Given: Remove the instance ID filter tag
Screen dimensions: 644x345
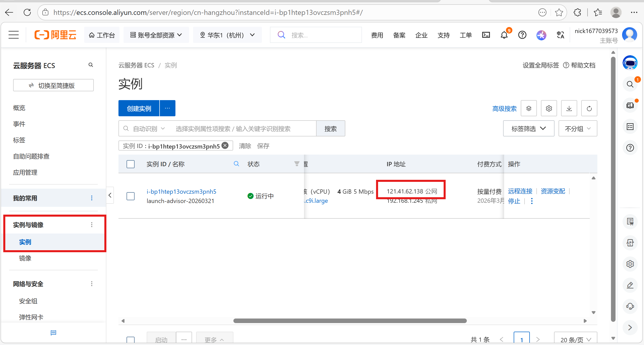Looking at the screenshot, I should tap(225, 146).
